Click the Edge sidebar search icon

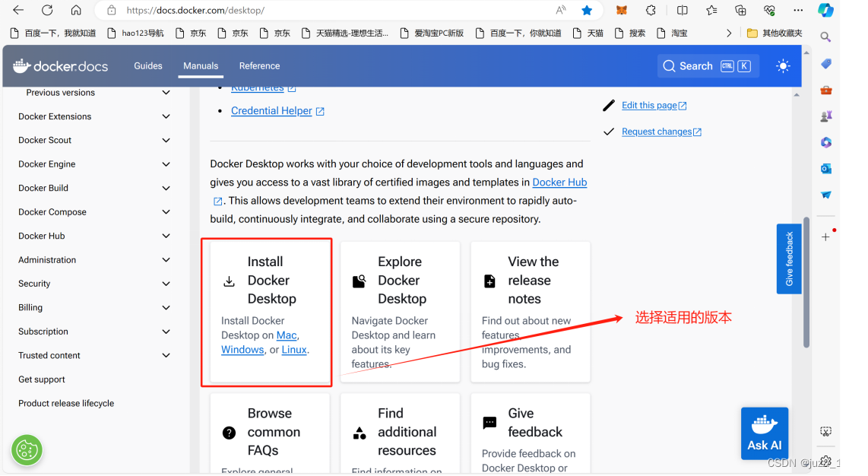tap(825, 37)
